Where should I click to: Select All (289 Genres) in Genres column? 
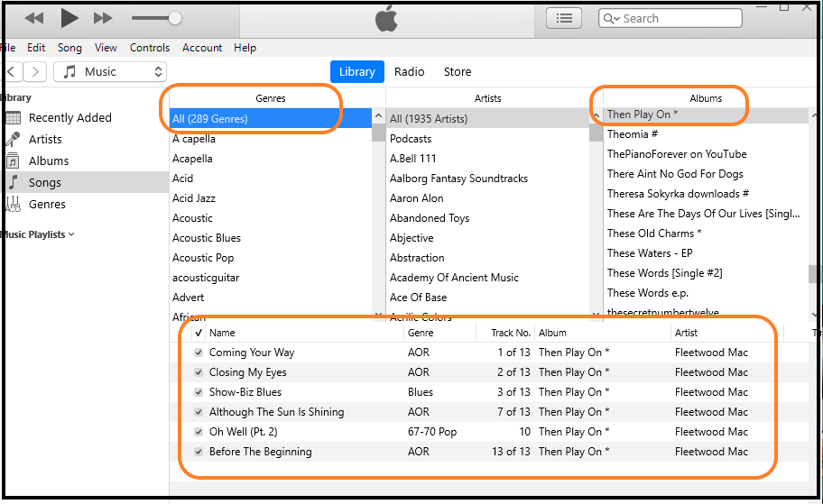click(271, 118)
